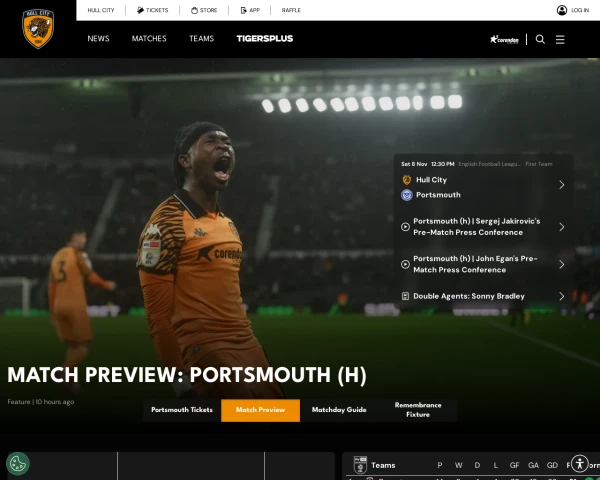
Task: Click the Hull City crest logo
Action: pos(38,29)
